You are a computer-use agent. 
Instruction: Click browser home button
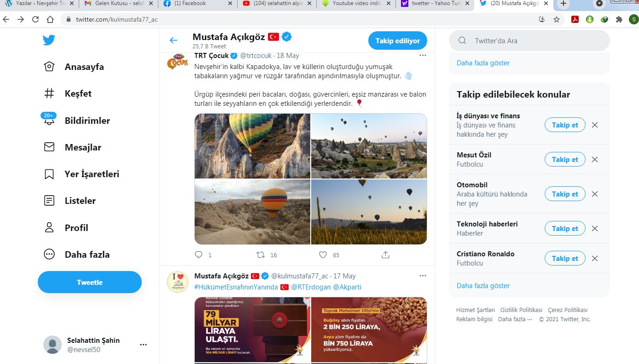point(50,19)
